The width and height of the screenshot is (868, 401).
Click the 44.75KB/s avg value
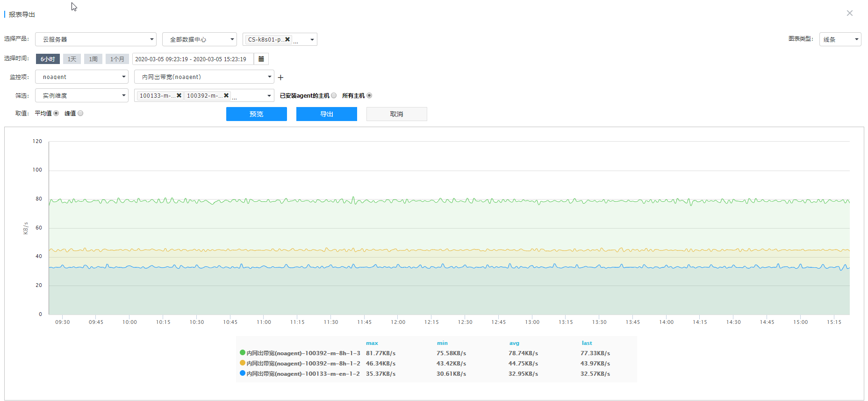coord(523,363)
